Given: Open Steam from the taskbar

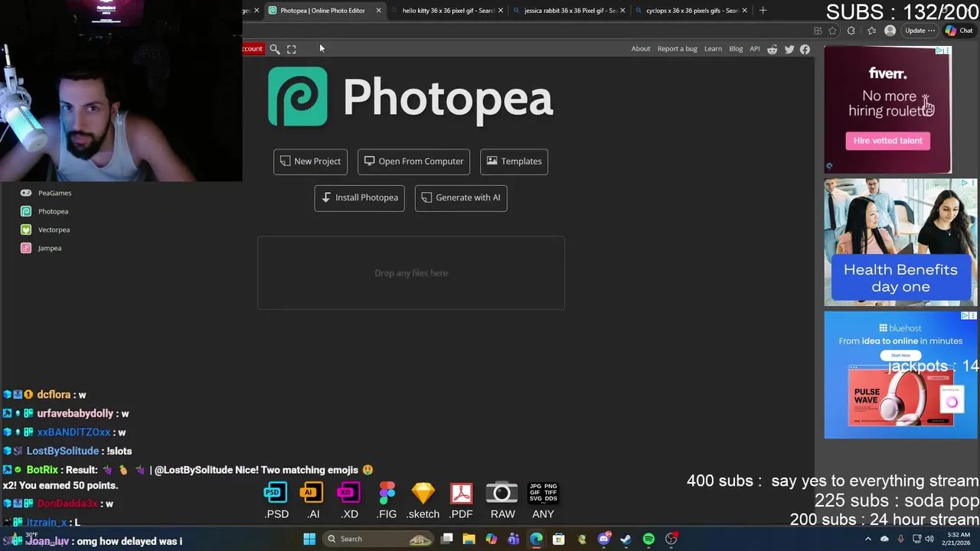Looking at the screenshot, I should (x=626, y=539).
